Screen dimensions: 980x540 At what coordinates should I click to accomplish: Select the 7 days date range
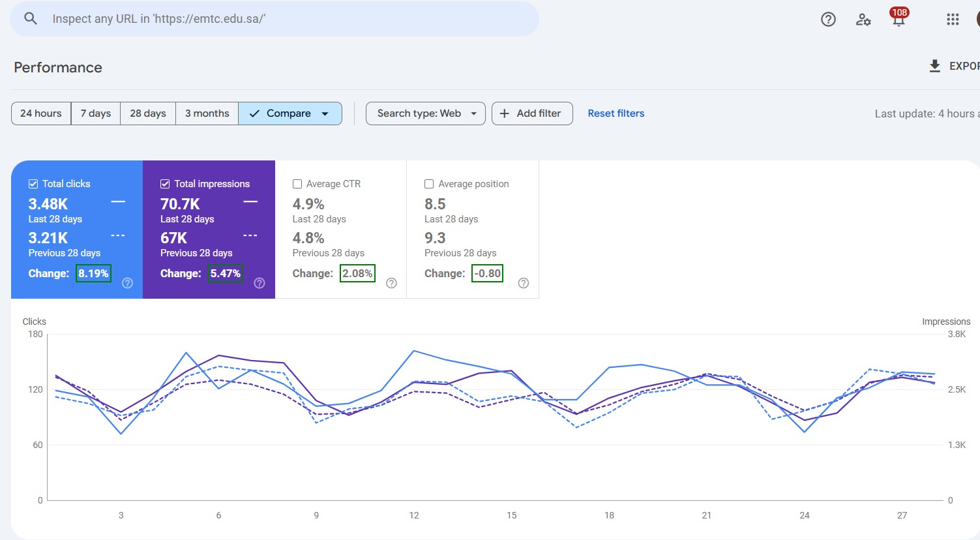96,113
